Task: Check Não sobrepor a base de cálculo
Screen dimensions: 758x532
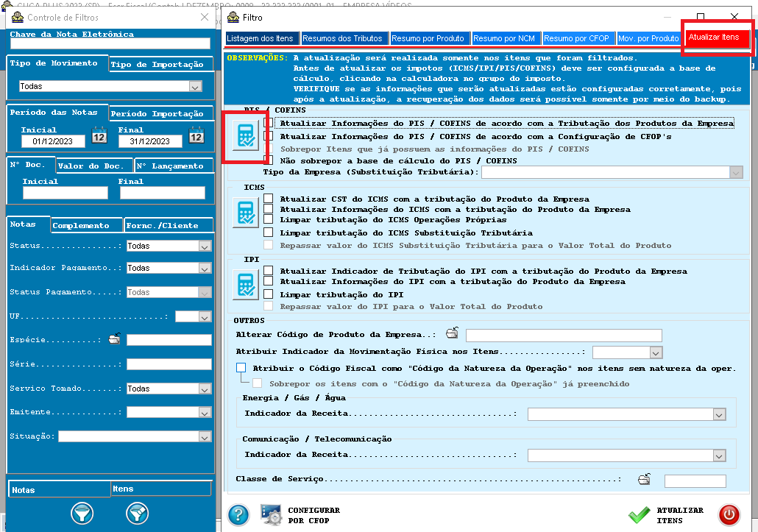Action: [x=269, y=160]
